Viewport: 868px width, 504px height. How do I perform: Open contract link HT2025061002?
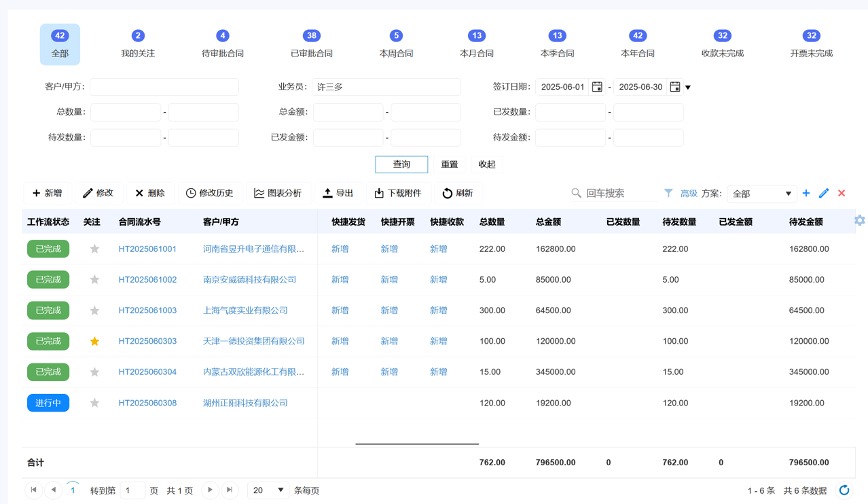pos(147,280)
